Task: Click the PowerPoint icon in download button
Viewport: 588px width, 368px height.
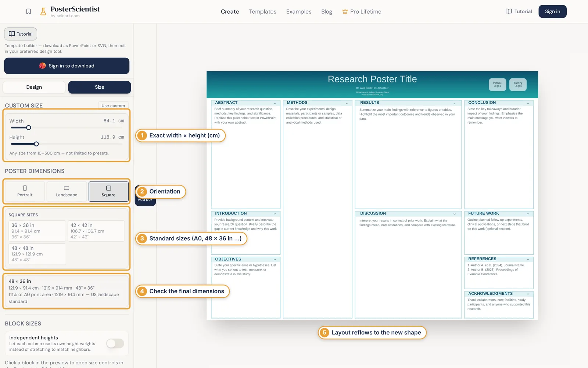Action: (x=43, y=66)
